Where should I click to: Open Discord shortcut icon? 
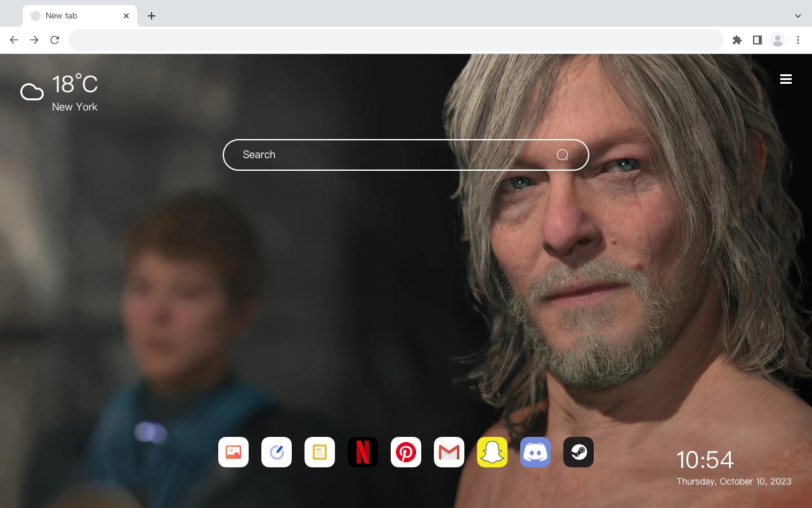point(535,452)
